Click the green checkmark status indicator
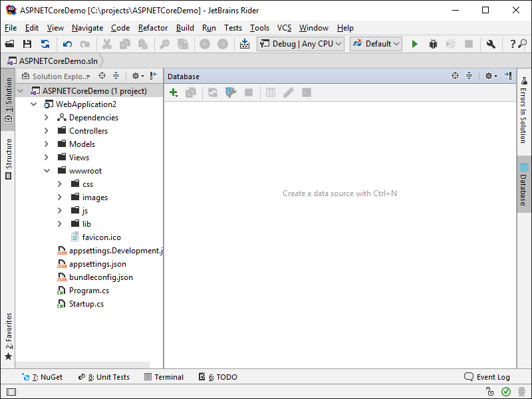The image size is (532, 399). point(506,392)
